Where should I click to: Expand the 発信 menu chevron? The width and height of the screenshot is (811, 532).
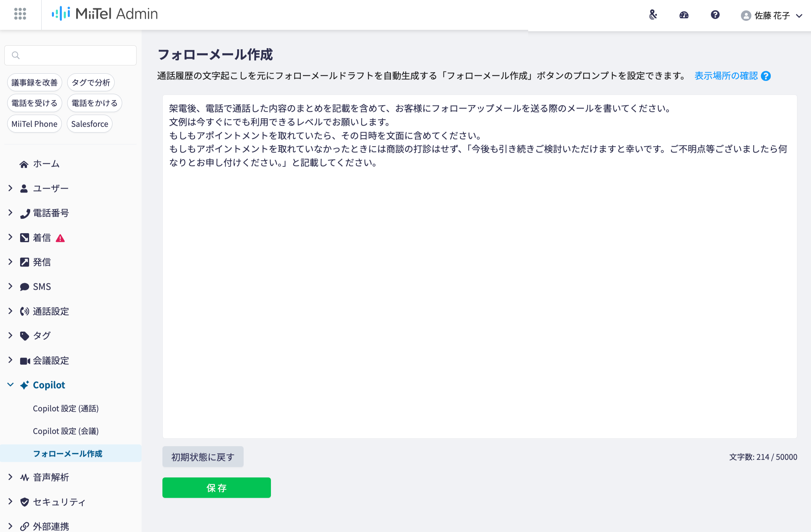coord(10,262)
